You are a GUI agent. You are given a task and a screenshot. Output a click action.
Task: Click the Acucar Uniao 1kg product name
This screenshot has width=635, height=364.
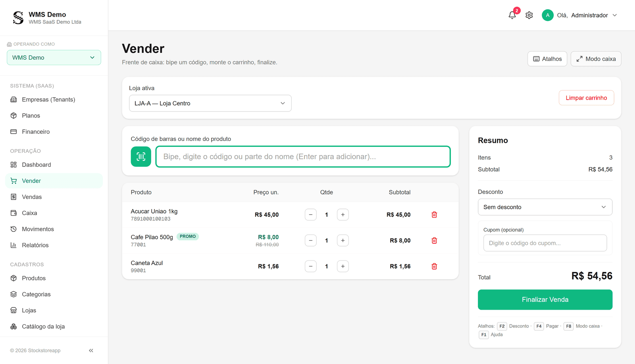[x=154, y=211]
